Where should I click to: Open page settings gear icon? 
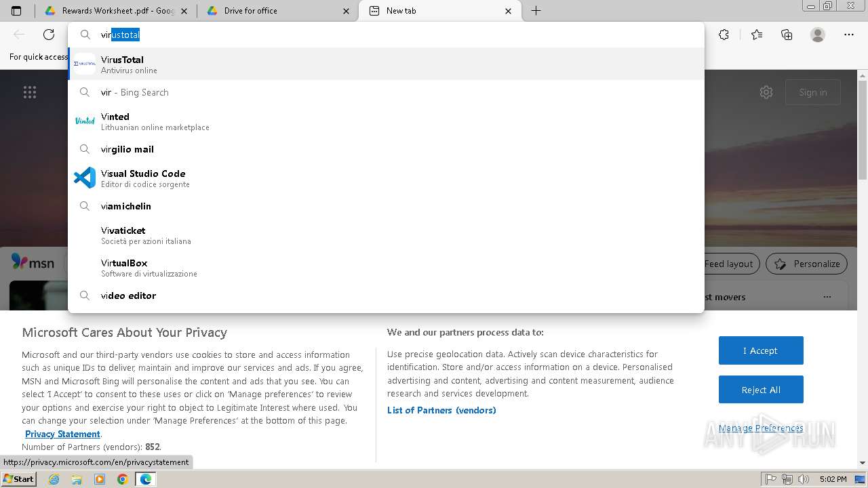[766, 92]
